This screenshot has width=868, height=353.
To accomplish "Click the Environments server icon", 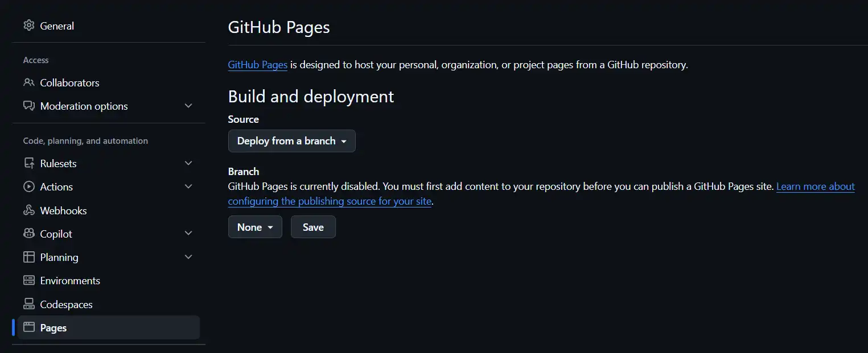I will [x=28, y=280].
